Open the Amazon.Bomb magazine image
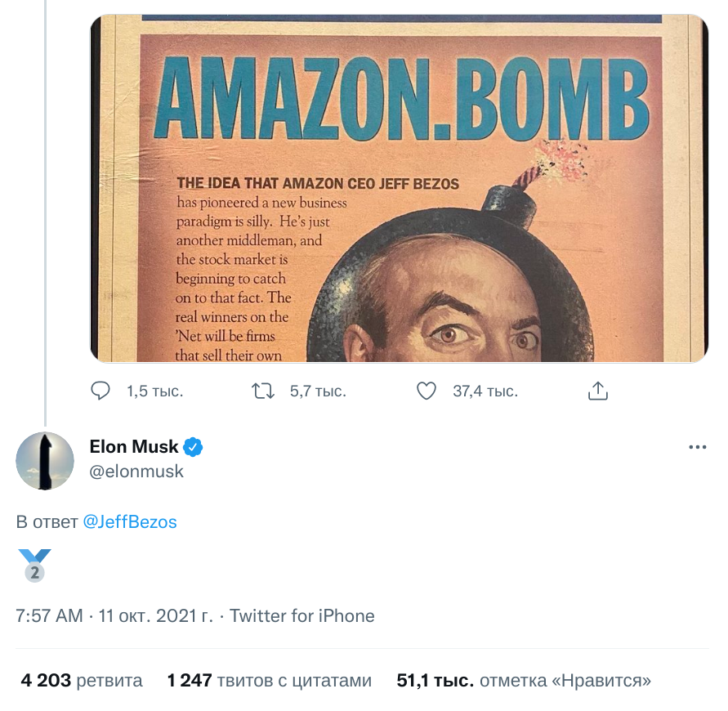728x711 pixels. pyautogui.click(x=399, y=188)
